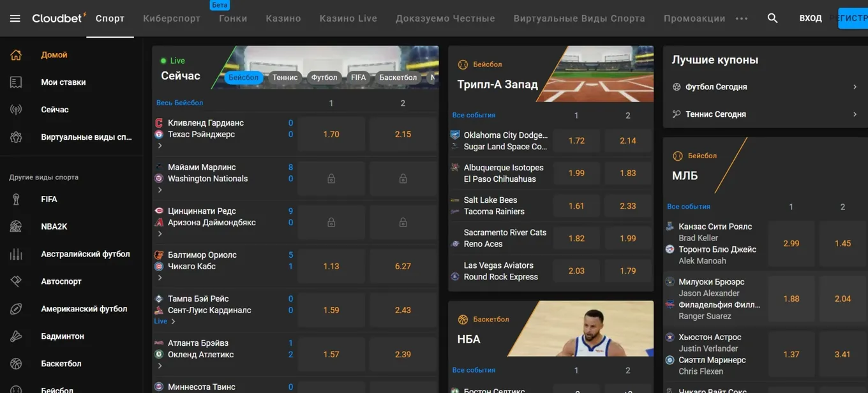The height and width of the screenshot is (393, 868).
Task: Expand the Теннис Сегодня coupon chevron
Action: point(855,114)
